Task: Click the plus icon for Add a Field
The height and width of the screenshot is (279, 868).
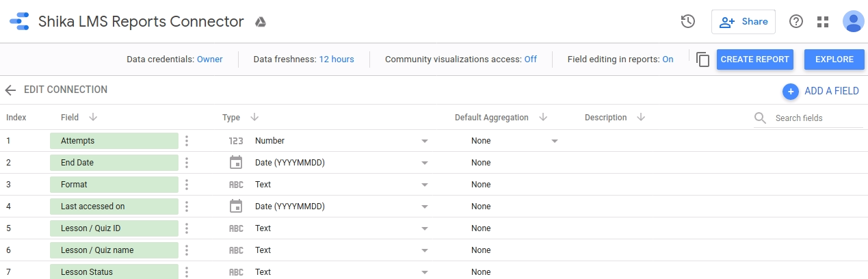Action: [791, 91]
